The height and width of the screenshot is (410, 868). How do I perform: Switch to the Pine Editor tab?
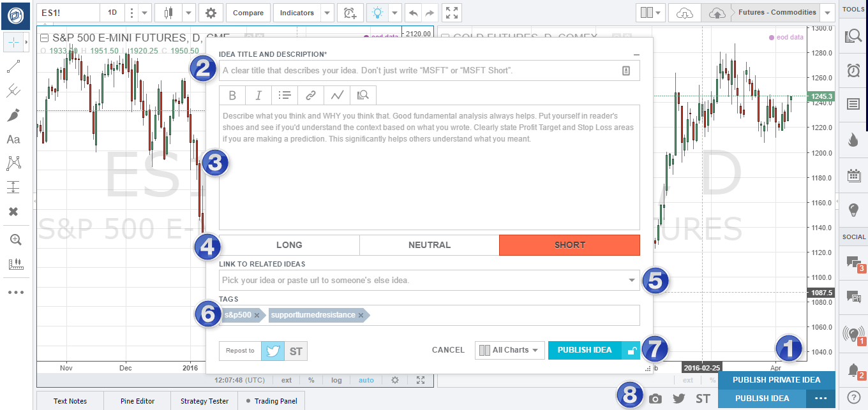(137, 400)
